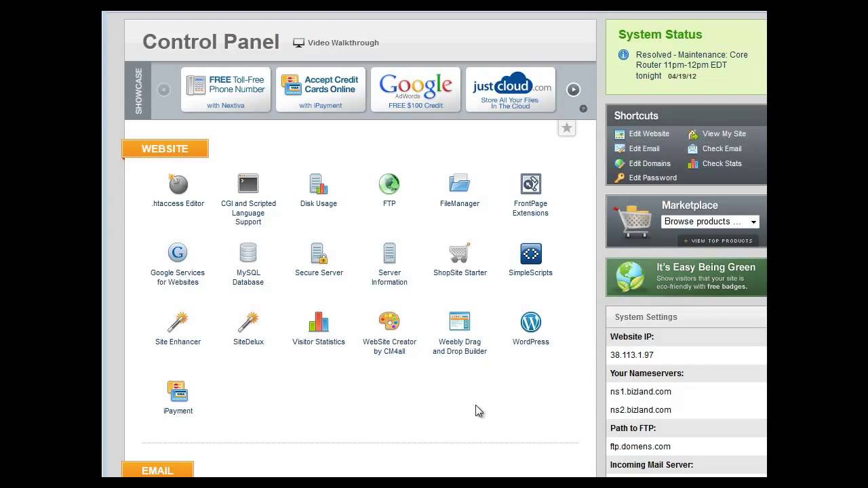This screenshot has height=488, width=868.
Task: Open the Google AdWords credit ad
Action: (x=416, y=89)
